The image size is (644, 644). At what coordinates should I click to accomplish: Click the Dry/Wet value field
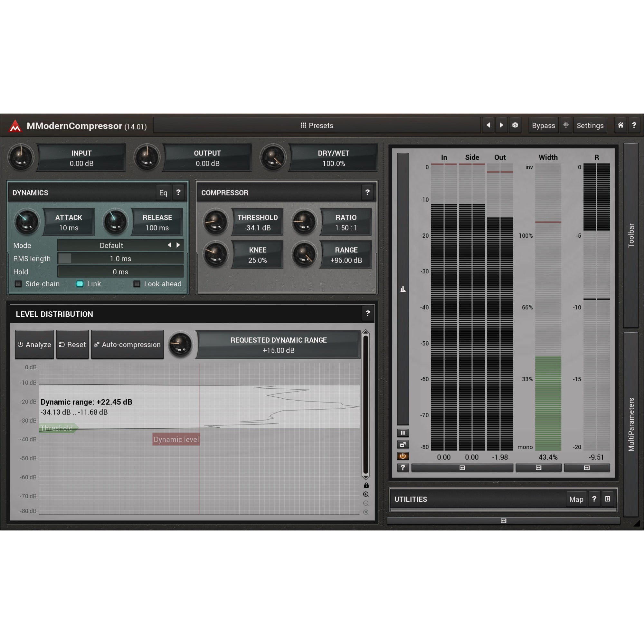click(x=333, y=158)
